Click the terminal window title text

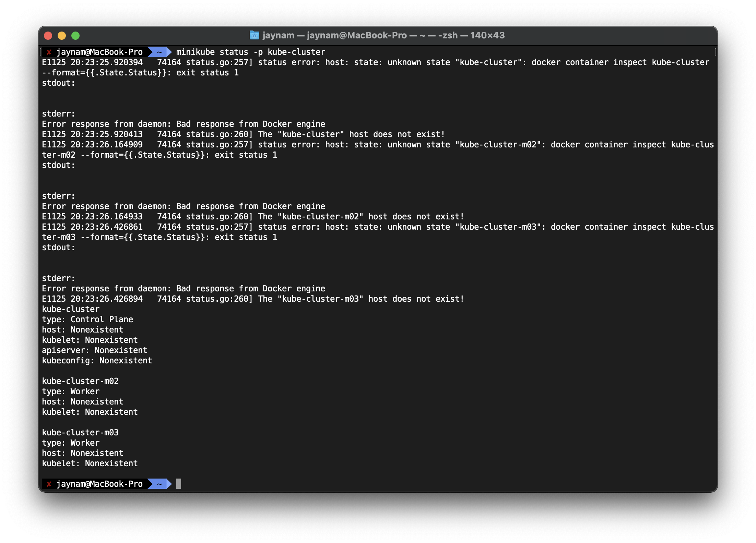pos(383,35)
